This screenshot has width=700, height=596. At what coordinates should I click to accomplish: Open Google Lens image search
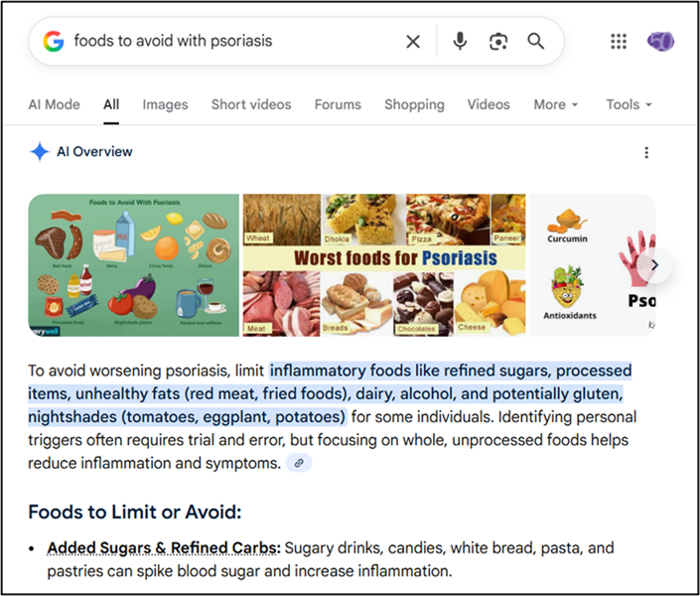point(498,41)
